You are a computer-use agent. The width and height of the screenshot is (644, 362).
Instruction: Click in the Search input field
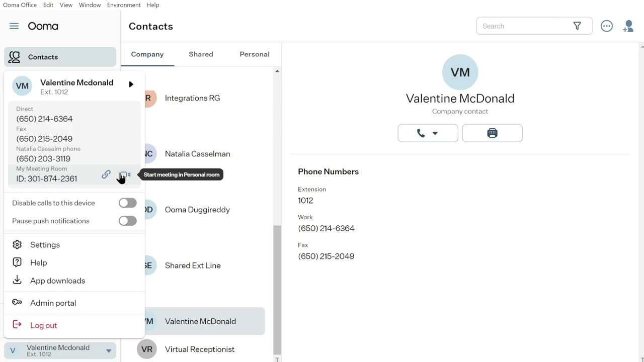pos(523,26)
